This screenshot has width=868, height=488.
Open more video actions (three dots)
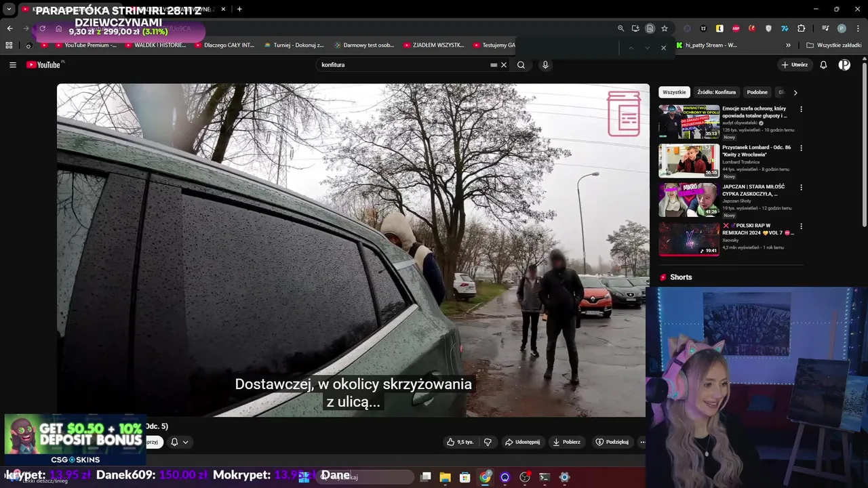click(642, 442)
